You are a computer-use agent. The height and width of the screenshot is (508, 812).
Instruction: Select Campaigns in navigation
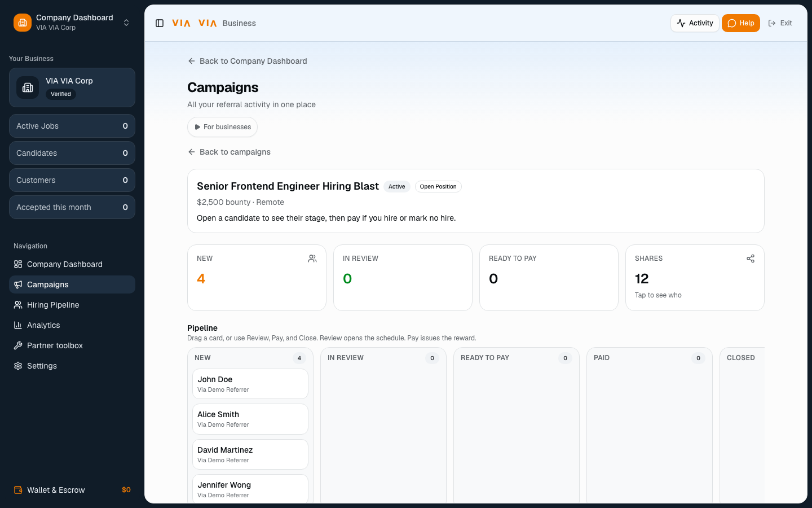pyautogui.click(x=72, y=284)
